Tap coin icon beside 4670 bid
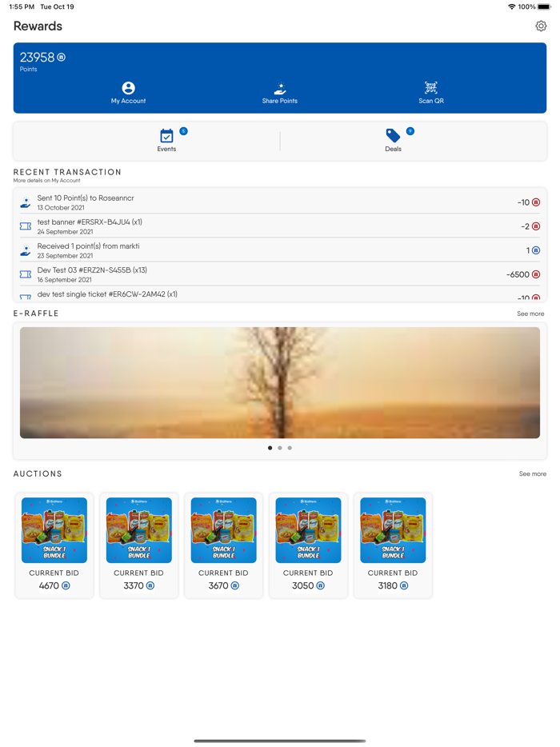Image resolution: width=560 pixels, height=747 pixels. point(66,585)
